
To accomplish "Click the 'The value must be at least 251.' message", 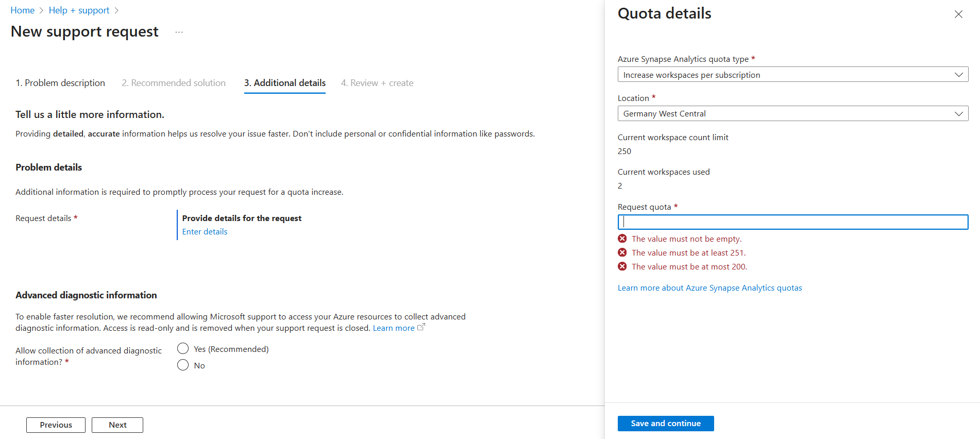I will (x=689, y=253).
